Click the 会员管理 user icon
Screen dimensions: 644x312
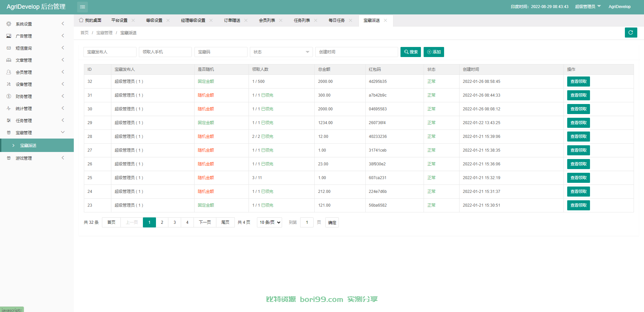point(9,72)
